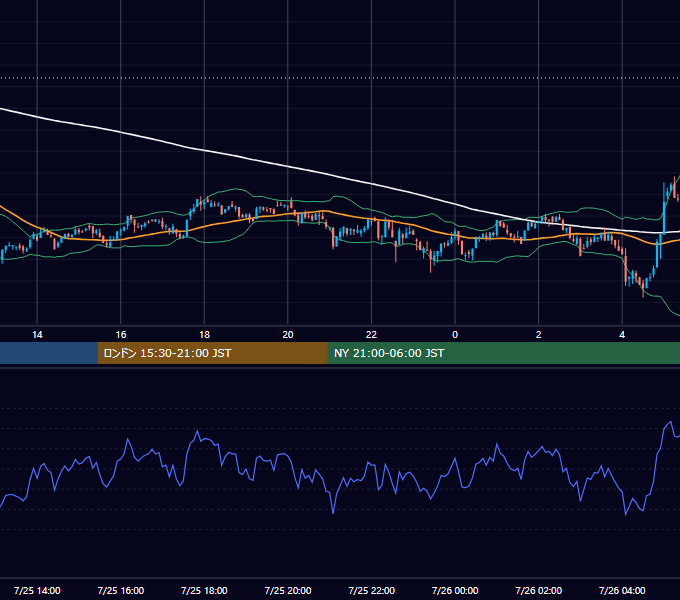
Task: Select the ロンドン 15:30-21:00 JST session bar
Action: (x=212, y=353)
